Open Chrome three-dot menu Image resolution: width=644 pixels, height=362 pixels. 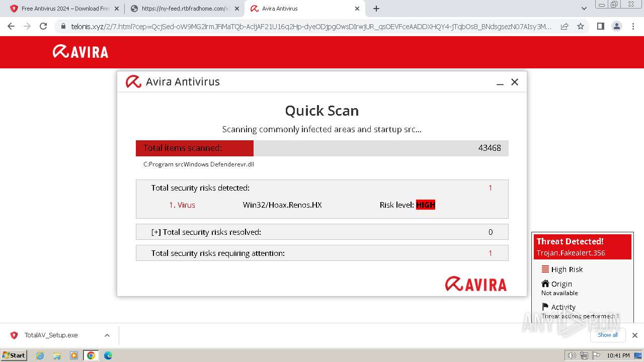(633, 26)
